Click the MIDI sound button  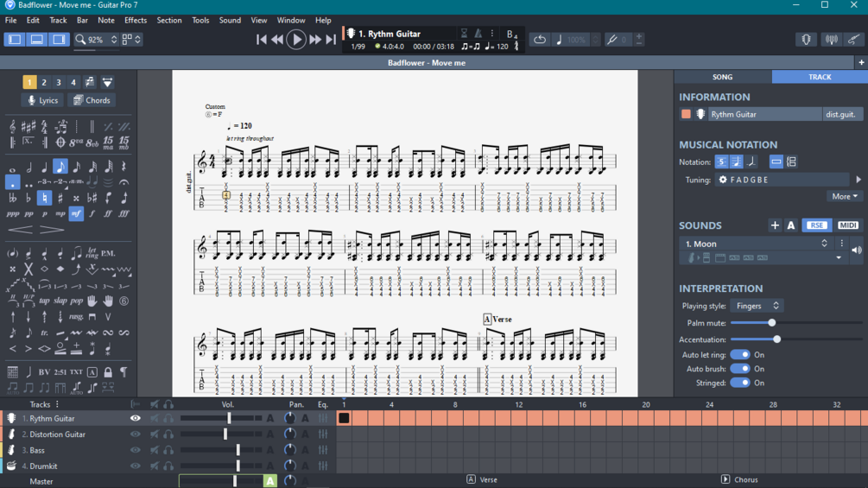coord(847,225)
